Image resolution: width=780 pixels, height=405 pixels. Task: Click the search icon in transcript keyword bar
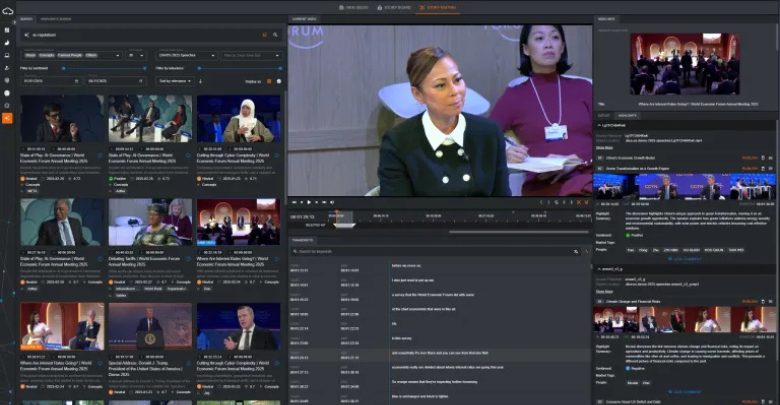(x=294, y=251)
